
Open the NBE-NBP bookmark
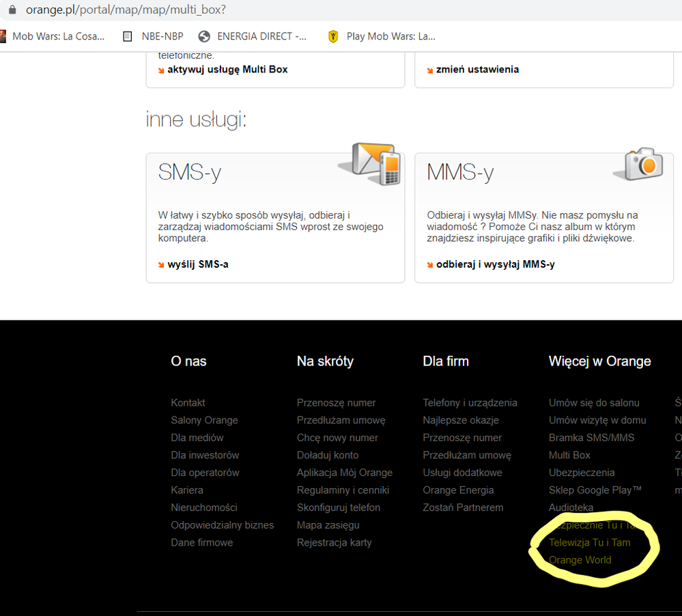pos(153,36)
